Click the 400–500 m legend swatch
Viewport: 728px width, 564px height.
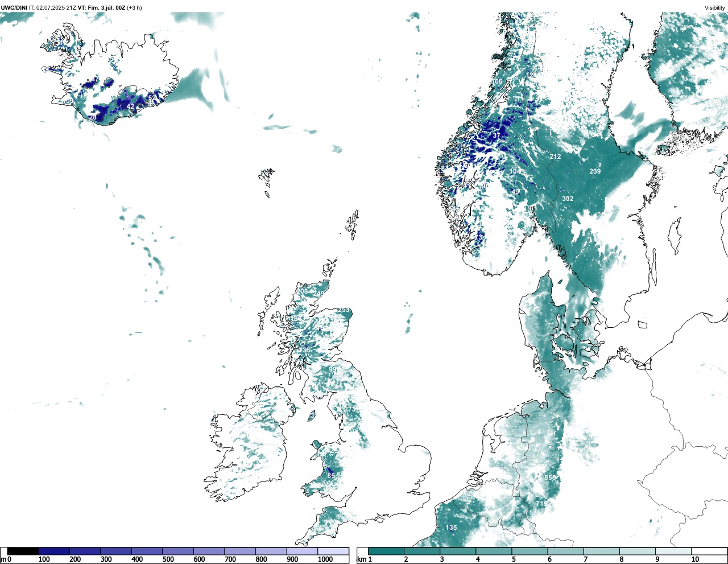(147, 551)
